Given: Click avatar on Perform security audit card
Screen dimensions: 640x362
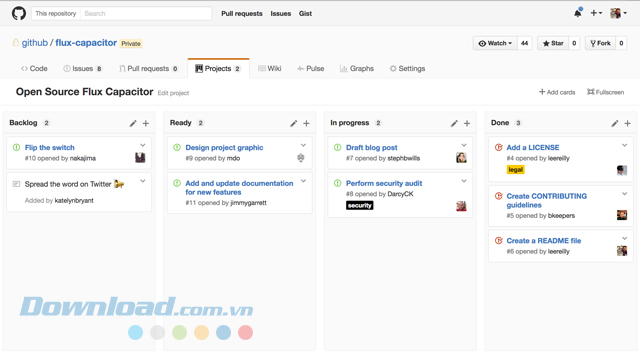Looking at the screenshot, I should point(461,206).
